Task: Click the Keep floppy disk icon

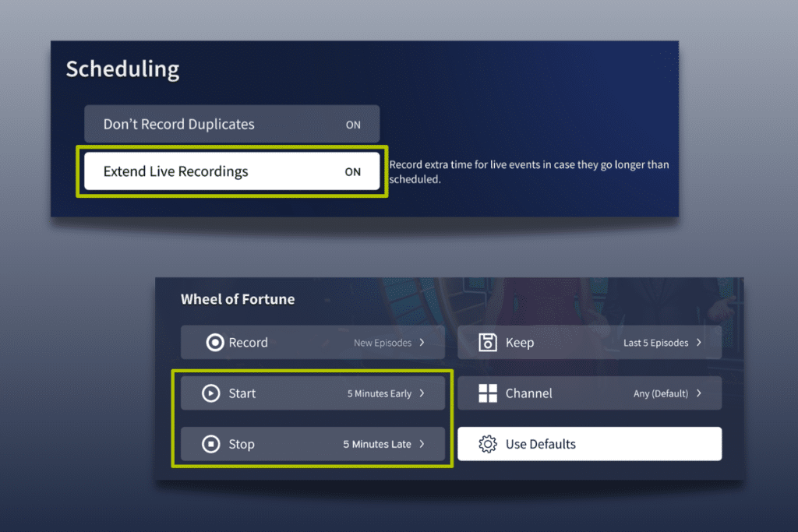Action: click(488, 343)
